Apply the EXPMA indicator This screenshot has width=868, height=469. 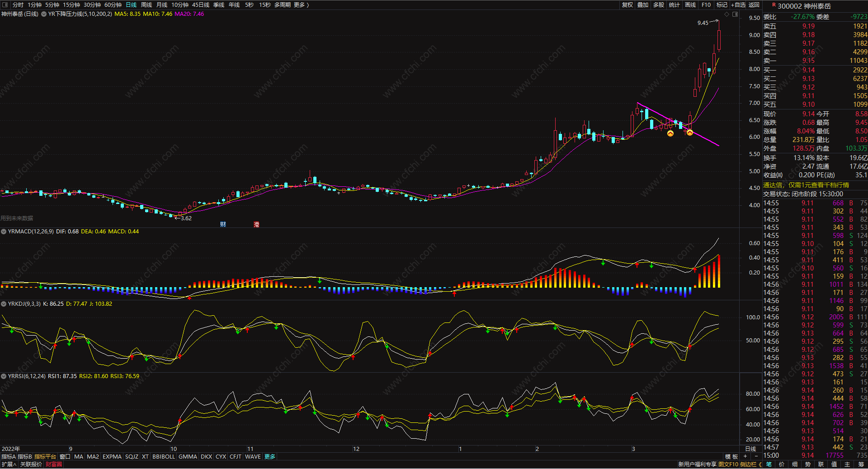coord(112,457)
